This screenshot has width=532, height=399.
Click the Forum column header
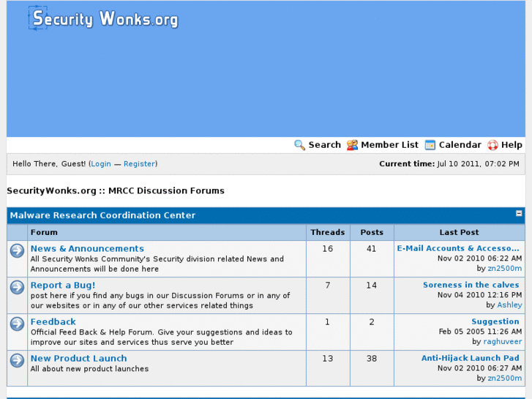44,232
